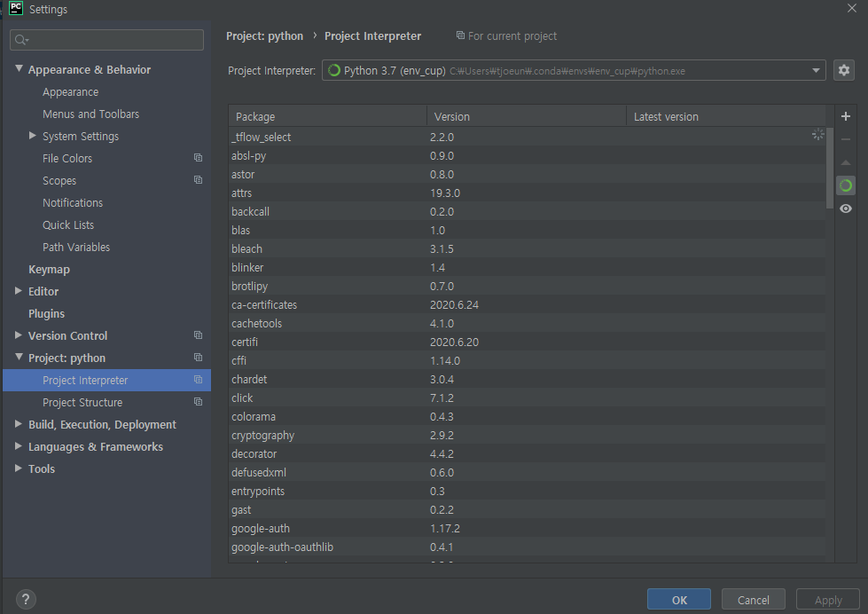Select the Notifications settings page
Screen dimensions: 868x614
tap(73, 203)
